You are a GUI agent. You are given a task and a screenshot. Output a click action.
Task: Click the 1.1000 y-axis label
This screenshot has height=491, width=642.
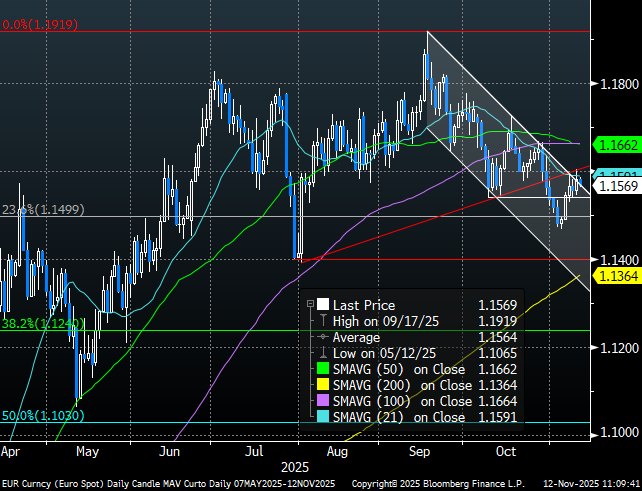pyautogui.click(x=619, y=432)
